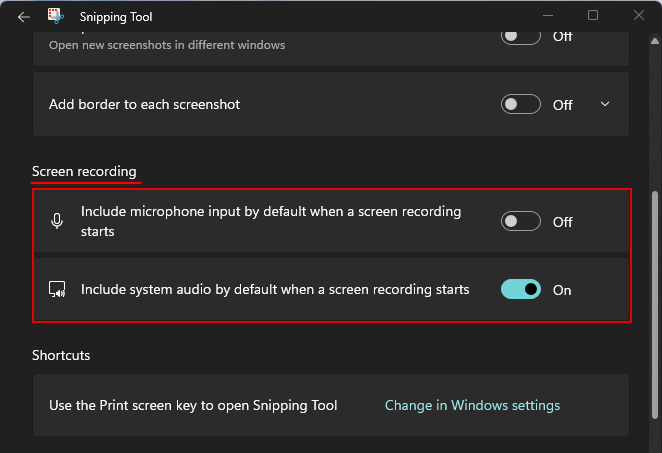The height and width of the screenshot is (453, 662).
Task: Maximize the Snipping Tool window
Action: coord(593,16)
